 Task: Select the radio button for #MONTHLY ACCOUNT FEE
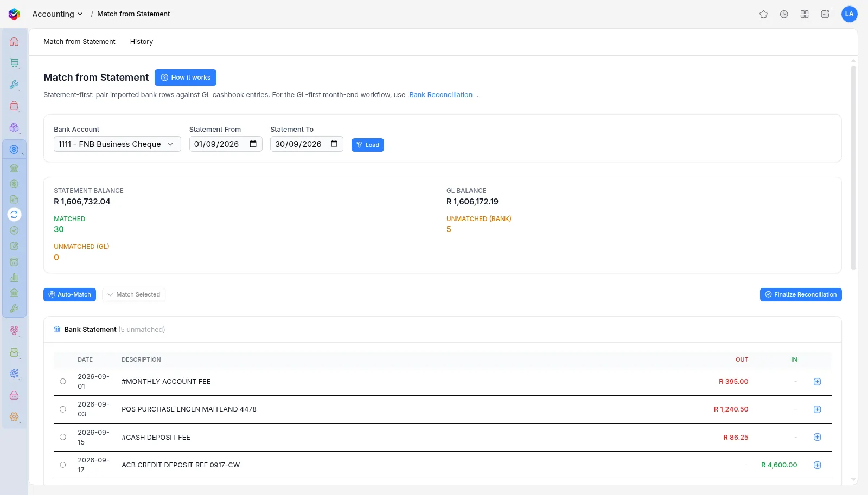pyautogui.click(x=63, y=382)
